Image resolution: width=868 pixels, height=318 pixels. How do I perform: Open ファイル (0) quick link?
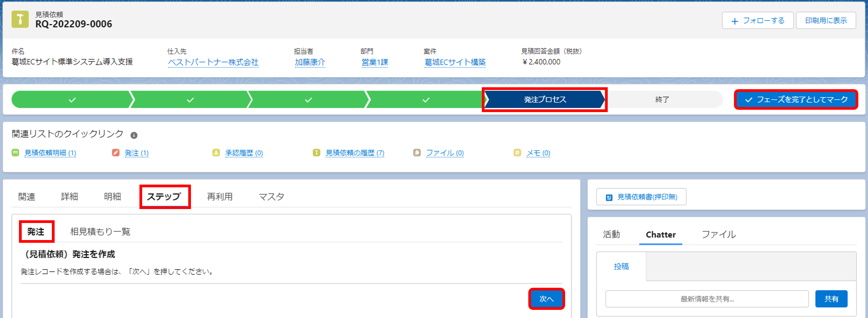(x=445, y=153)
